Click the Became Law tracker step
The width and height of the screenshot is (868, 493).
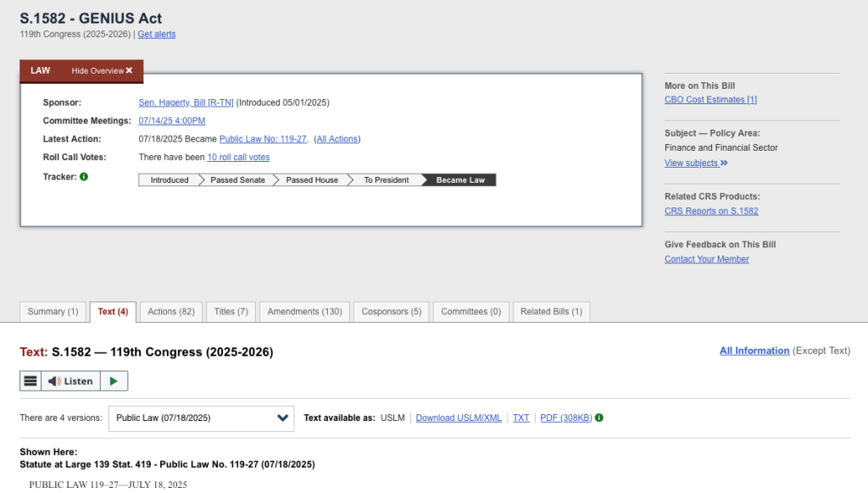point(460,180)
